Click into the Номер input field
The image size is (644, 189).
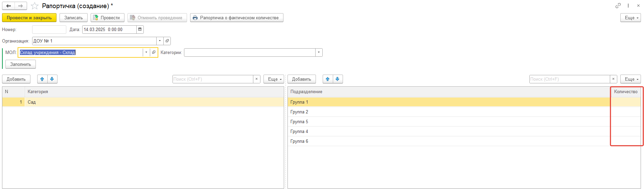point(49,29)
